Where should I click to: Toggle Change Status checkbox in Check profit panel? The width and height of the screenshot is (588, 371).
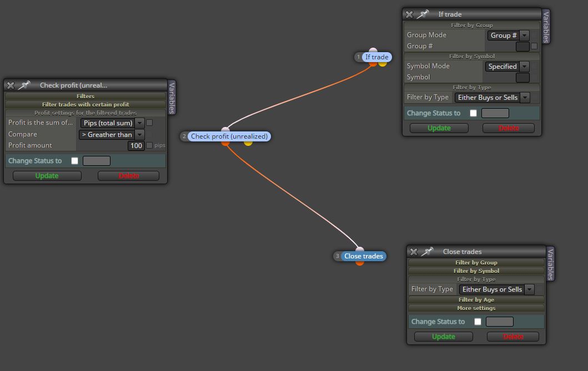click(74, 161)
